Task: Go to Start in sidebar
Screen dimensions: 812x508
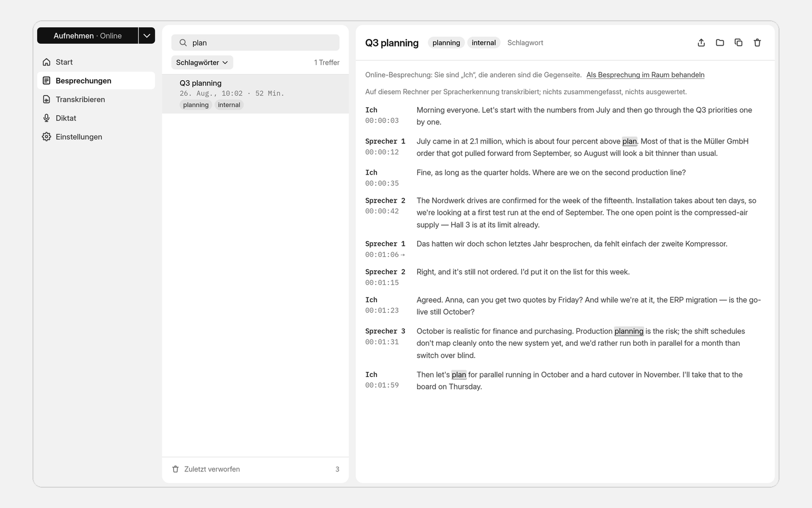Action: pyautogui.click(x=96, y=62)
